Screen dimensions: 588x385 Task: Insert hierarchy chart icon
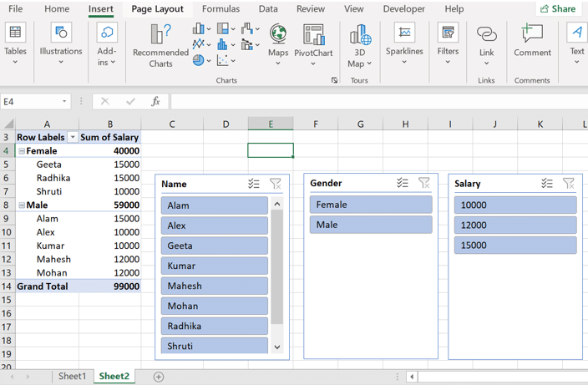(223, 28)
